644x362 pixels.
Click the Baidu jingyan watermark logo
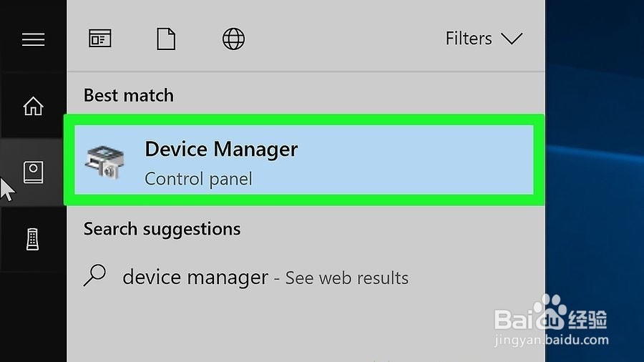[x=551, y=322]
